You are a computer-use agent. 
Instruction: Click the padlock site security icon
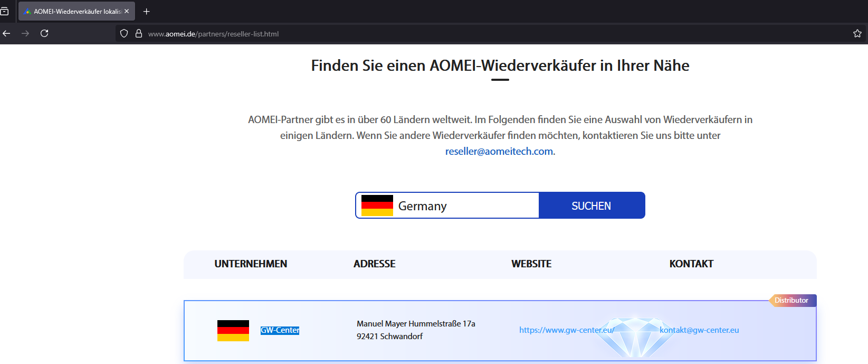coord(139,33)
